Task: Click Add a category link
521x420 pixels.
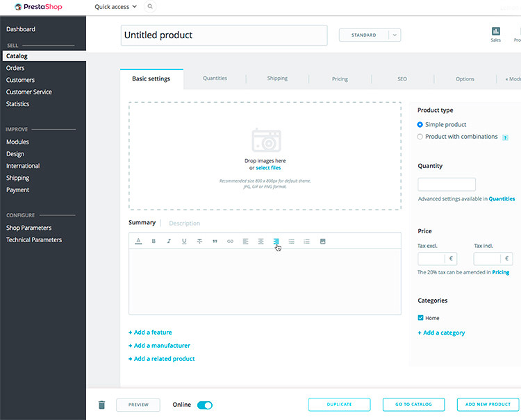Action: click(441, 333)
